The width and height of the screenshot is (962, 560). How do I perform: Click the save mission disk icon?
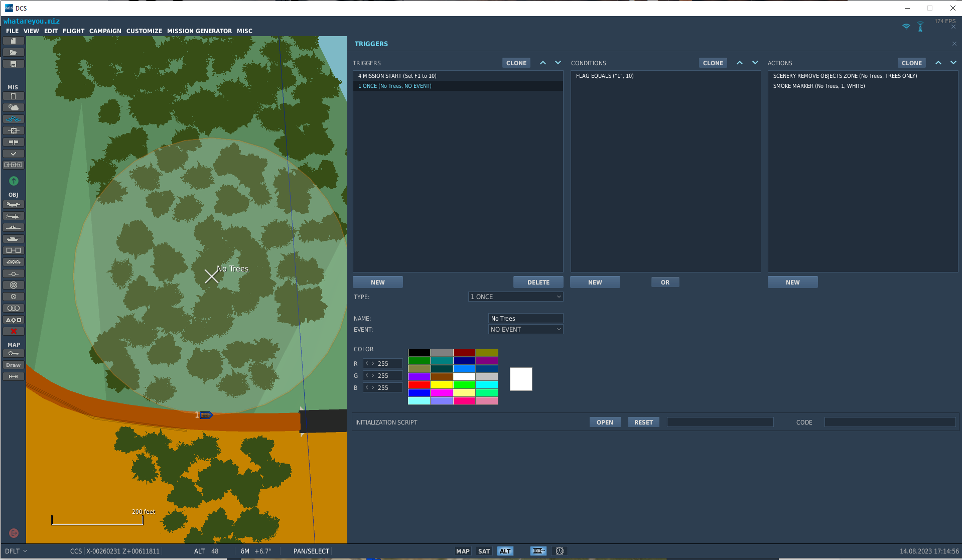pyautogui.click(x=14, y=64)
